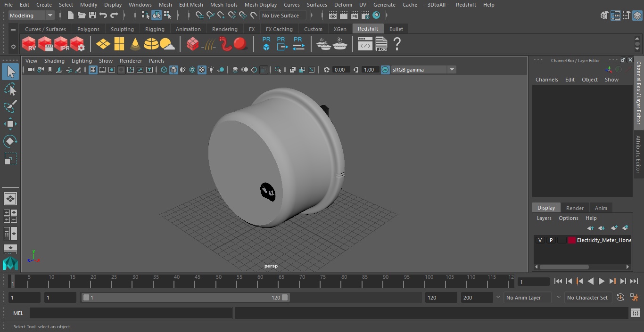
Task: Click the question mark help shelf icon
Action: pos(397,44)
